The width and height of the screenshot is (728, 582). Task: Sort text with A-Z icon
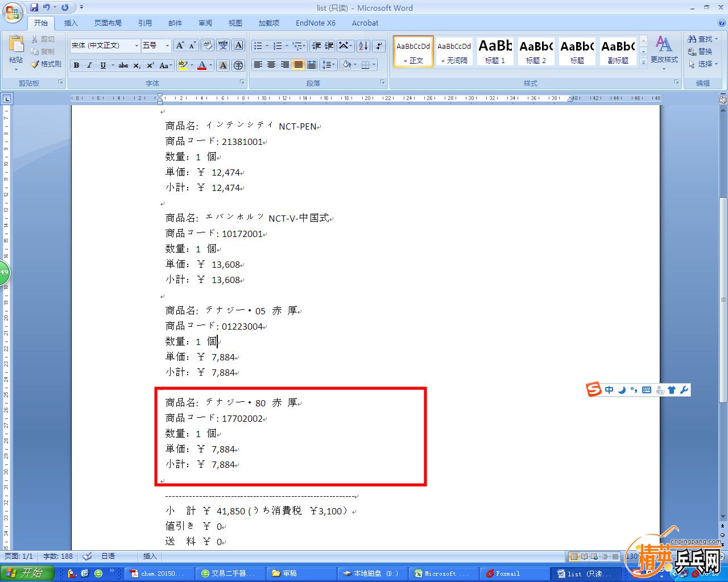coord(363,45)
